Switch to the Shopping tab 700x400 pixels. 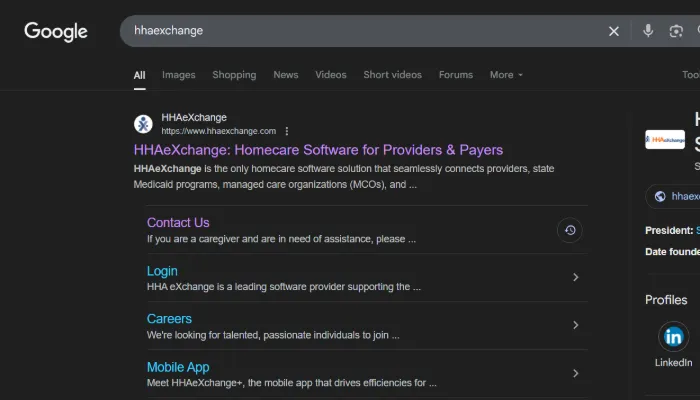[x=234, y=75]
